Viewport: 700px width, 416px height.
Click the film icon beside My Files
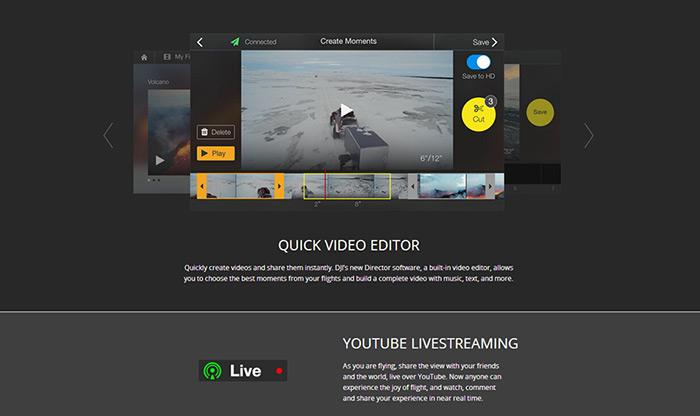167,57
